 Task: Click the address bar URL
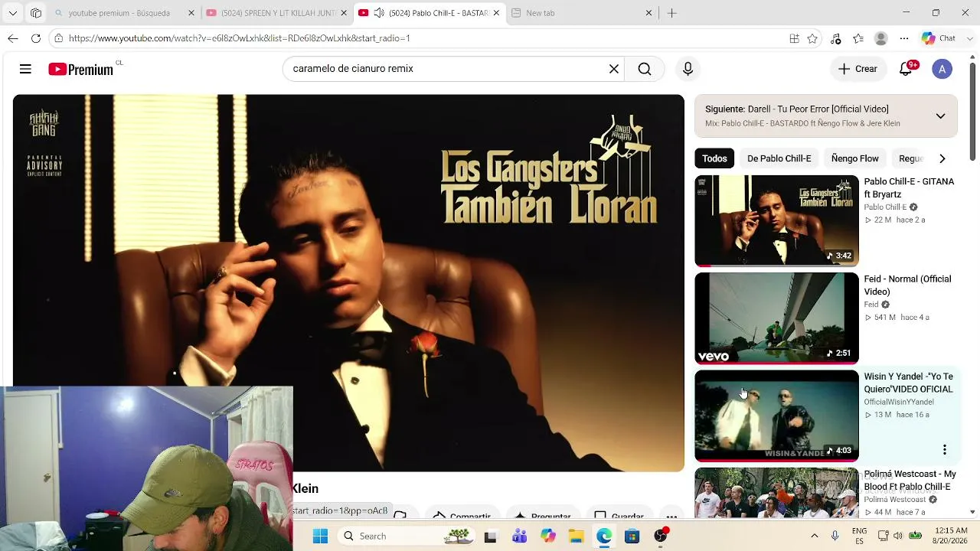[x=239, y=38]
